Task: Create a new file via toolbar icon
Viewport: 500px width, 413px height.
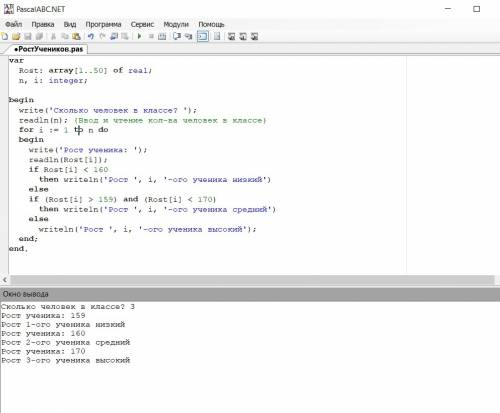Action: click(x=5, y=36)
